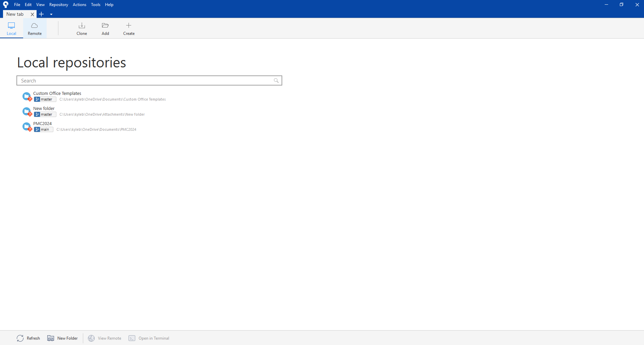Open the New folder repository

point(44,109)
